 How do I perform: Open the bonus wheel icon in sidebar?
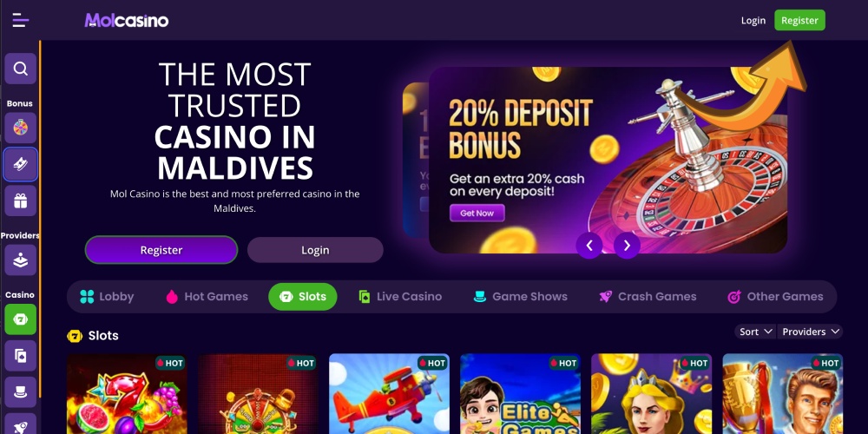pyautogui.click(x=21, y=128)
